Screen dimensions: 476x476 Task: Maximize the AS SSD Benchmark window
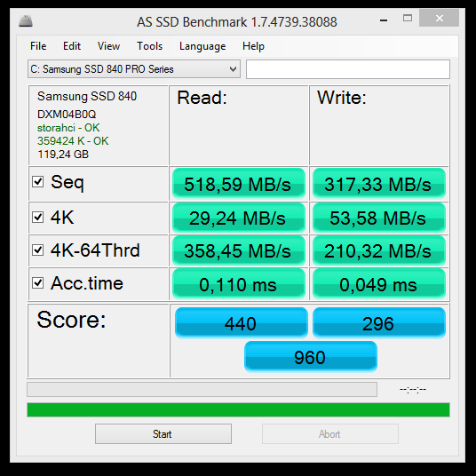[x=408, y=19]
